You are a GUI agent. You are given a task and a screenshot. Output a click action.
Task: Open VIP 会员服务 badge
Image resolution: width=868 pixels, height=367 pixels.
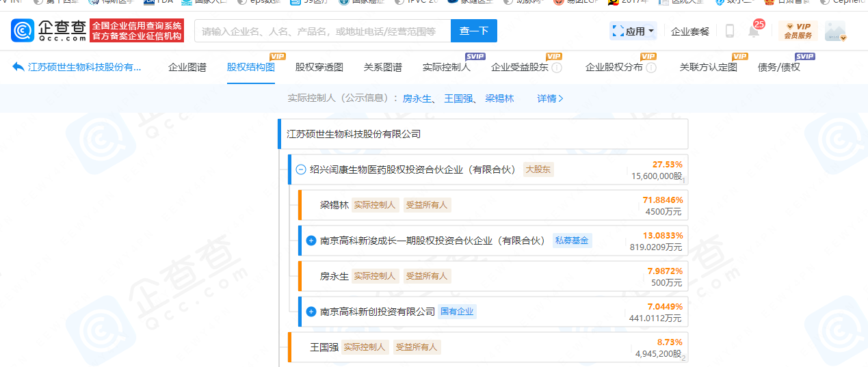coord(798,31)
